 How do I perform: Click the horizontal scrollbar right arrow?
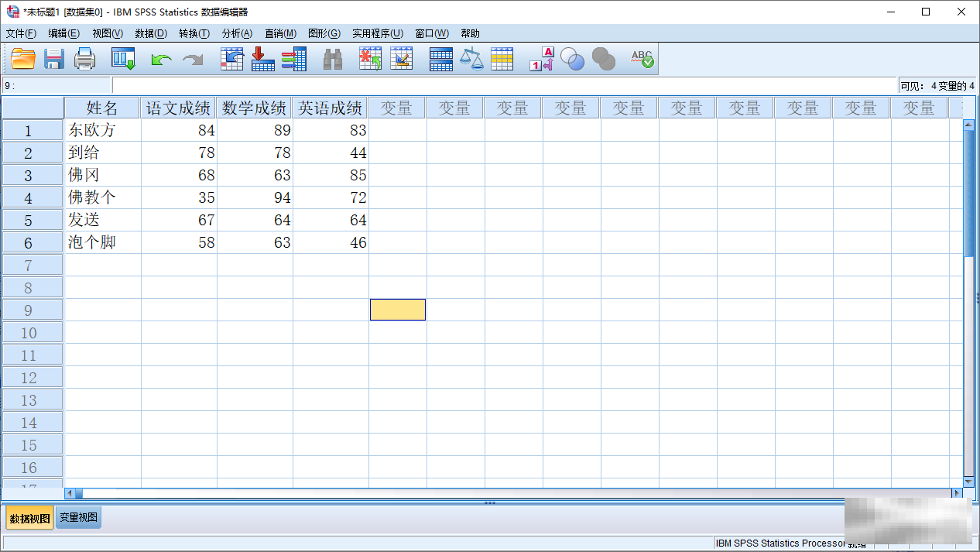[x=957, y=493]
